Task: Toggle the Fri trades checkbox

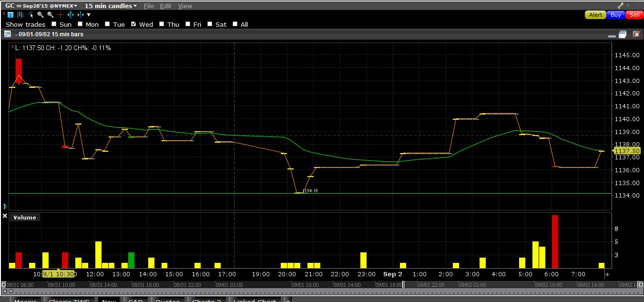Action: point(188,24)
